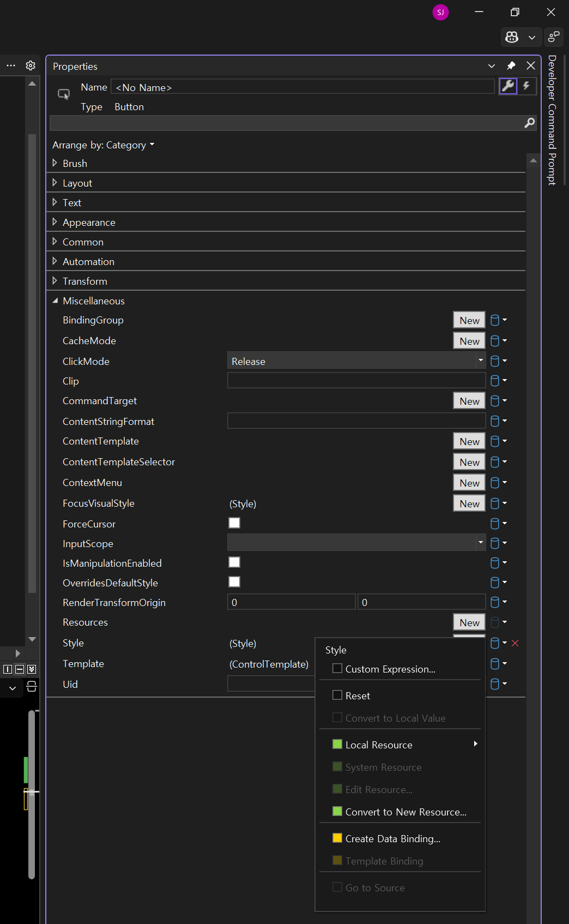Choose Convert to New Resource
Image resolution: width=569 pixels, height=924 pixels.
click(x=400, y=812)
